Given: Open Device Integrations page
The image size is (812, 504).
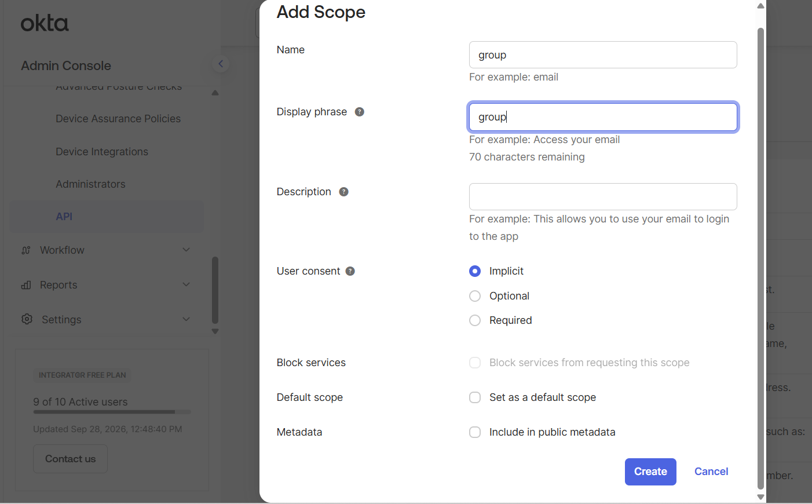Looking at the screenshot, I should (x=102, y=152).
